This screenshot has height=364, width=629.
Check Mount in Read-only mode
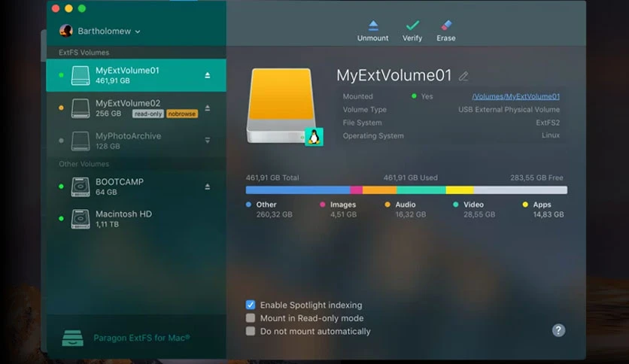tap(251, 318)
